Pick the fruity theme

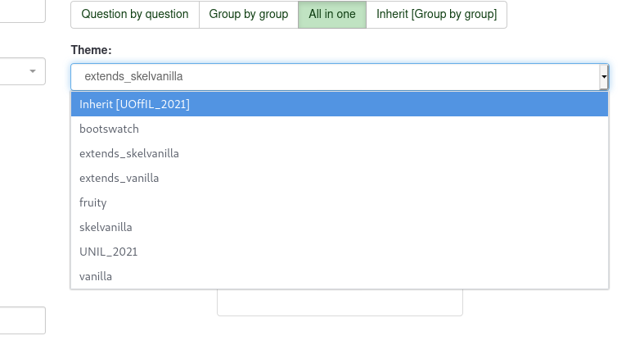coord(340,202)
